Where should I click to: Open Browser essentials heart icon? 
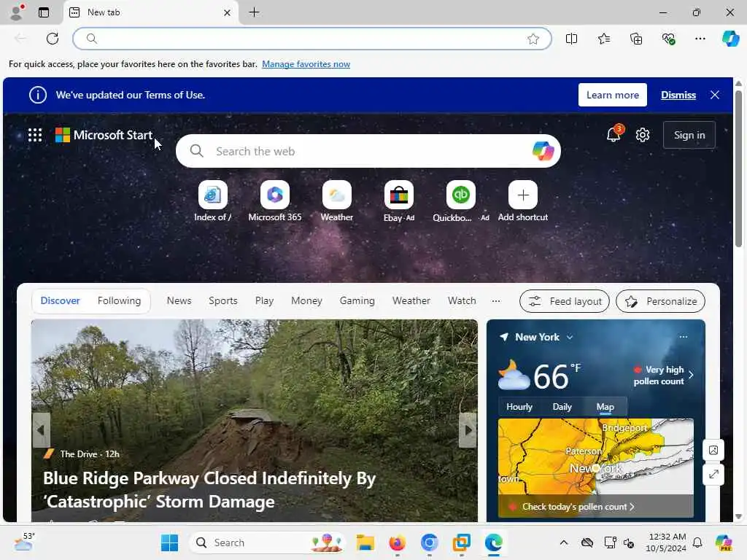[668, 39]
